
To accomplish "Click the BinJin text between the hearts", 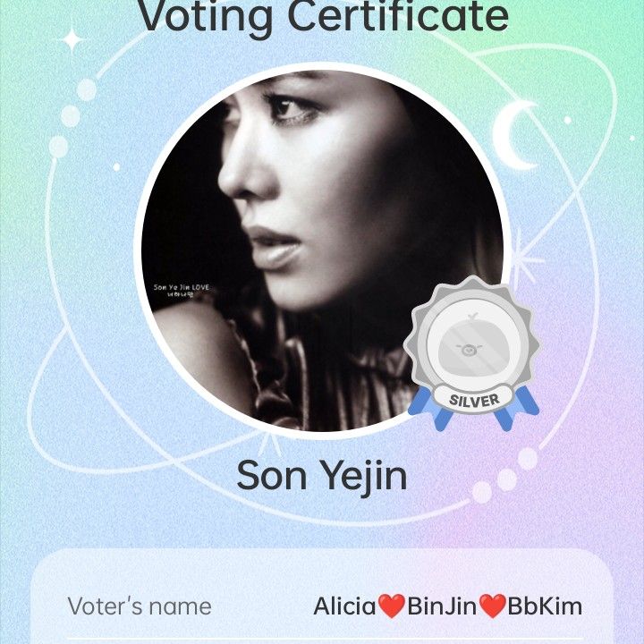I will tap(442, 606).
